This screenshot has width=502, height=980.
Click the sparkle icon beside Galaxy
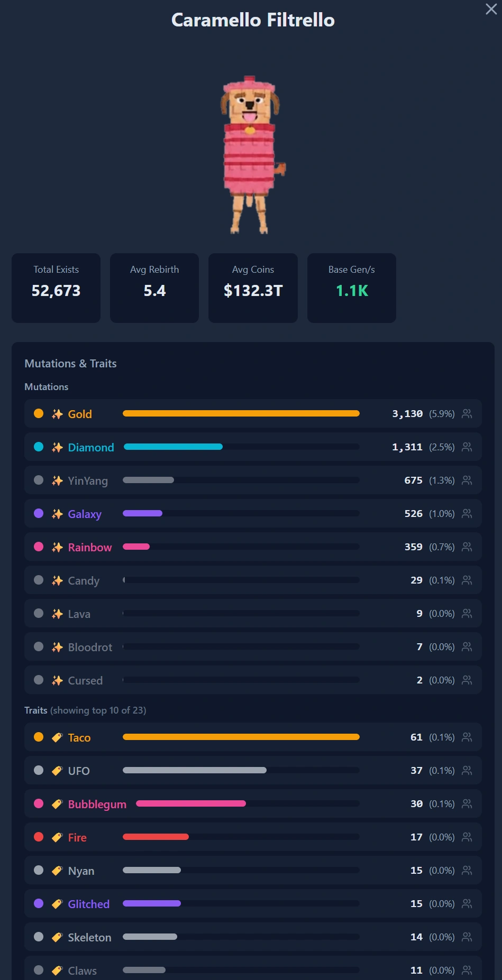coord(57,514)
